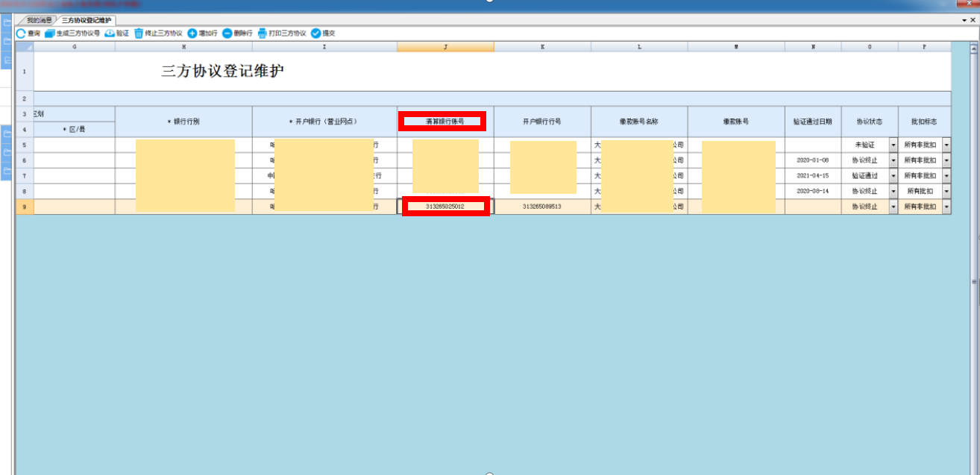Switch to the 我的消息 tab
Viewport: 980px width, 475px height.
(x=39, y=19)
